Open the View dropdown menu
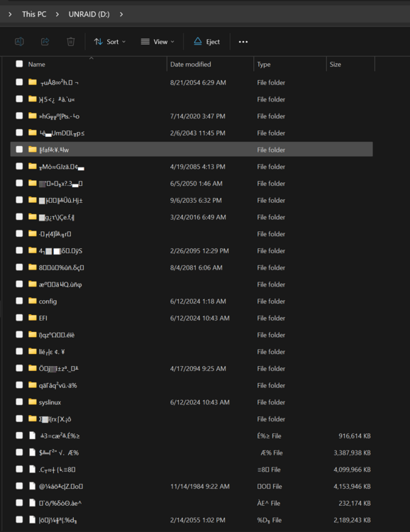 coord(157,42)
